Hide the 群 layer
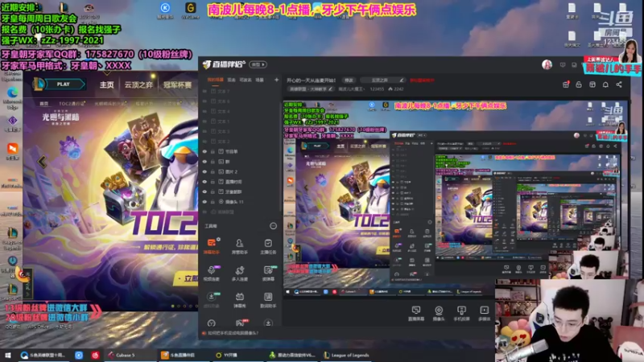 (204, 162)
